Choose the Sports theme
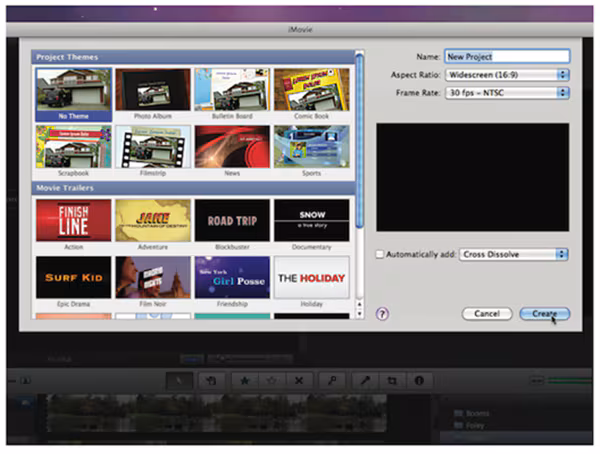Image resolution: width=600 pixels, height=454 pixels. 311,151
